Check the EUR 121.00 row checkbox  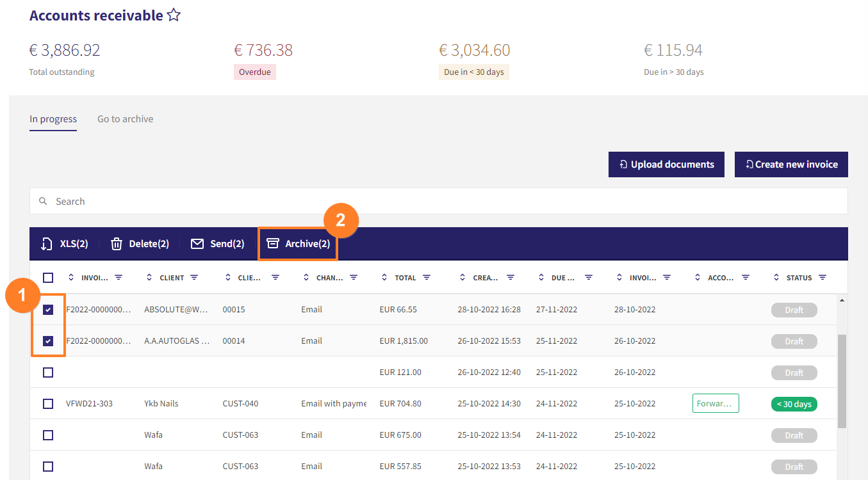point(48,372)
